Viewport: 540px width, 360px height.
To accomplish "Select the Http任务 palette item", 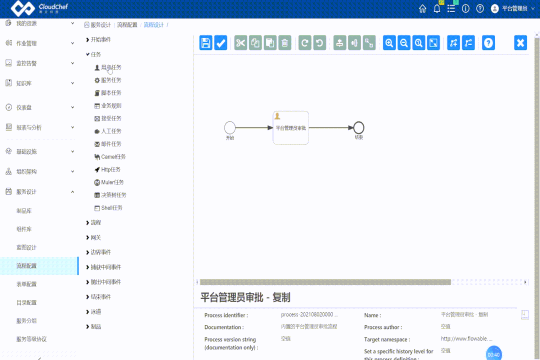I will (107, 169).
